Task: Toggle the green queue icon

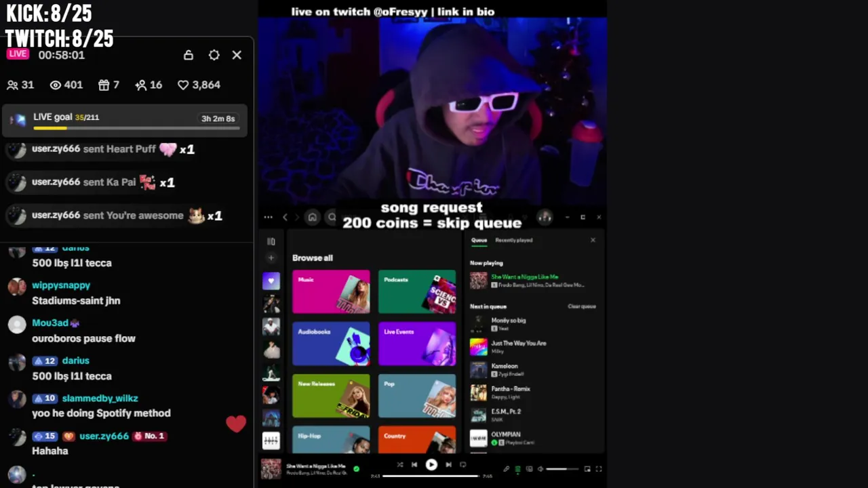Action: (x=517, y=469)
